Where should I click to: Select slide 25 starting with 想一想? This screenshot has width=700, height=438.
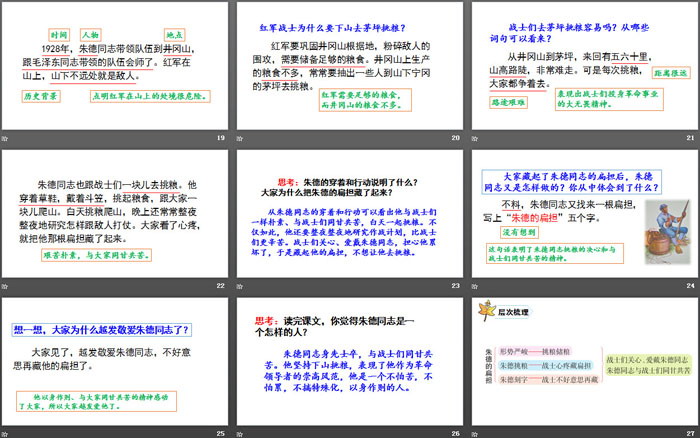pos(115,359)
